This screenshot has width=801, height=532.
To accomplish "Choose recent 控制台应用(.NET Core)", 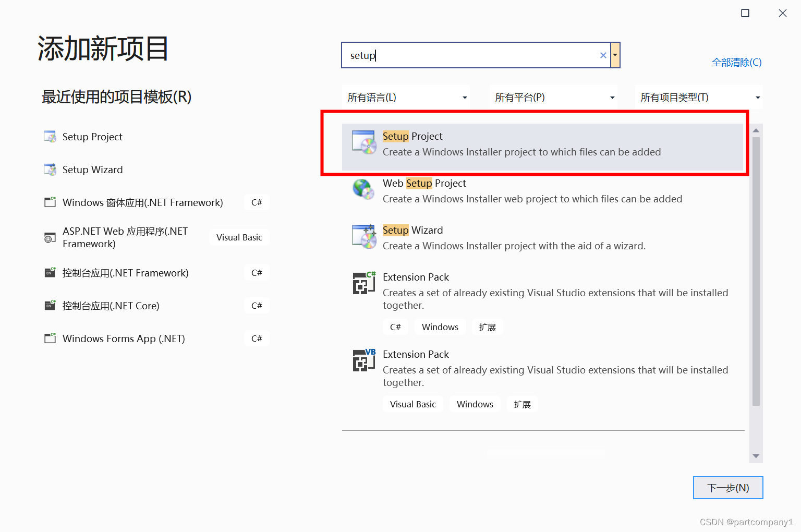I will [x=111, y=306].
